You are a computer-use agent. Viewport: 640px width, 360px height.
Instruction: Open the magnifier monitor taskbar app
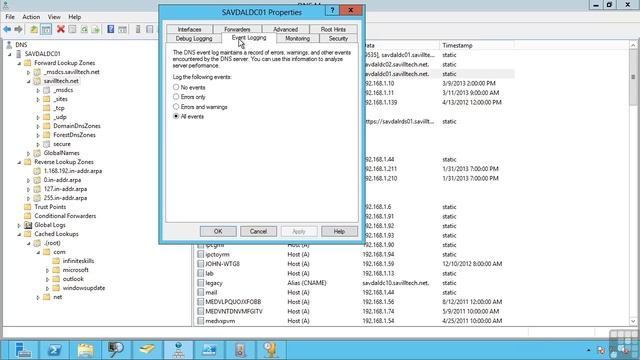116,350
